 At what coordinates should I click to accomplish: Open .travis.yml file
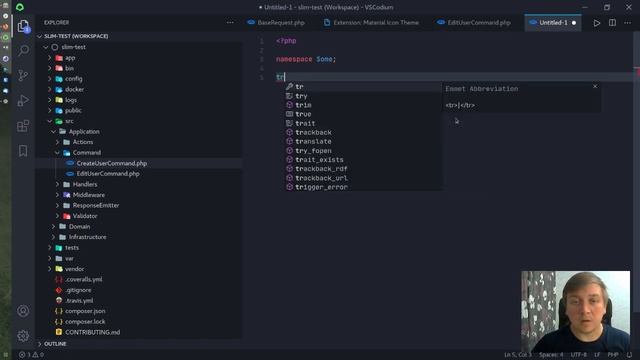coord(140,300)
